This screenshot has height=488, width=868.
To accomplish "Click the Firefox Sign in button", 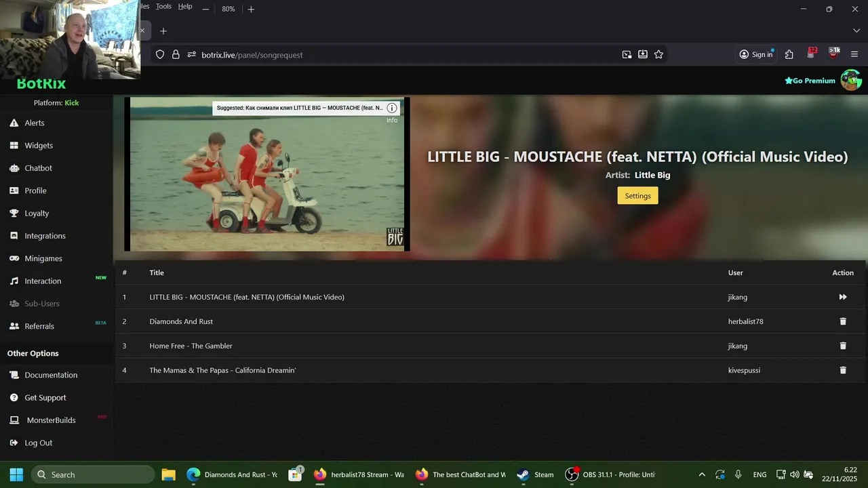I will 756,54.
